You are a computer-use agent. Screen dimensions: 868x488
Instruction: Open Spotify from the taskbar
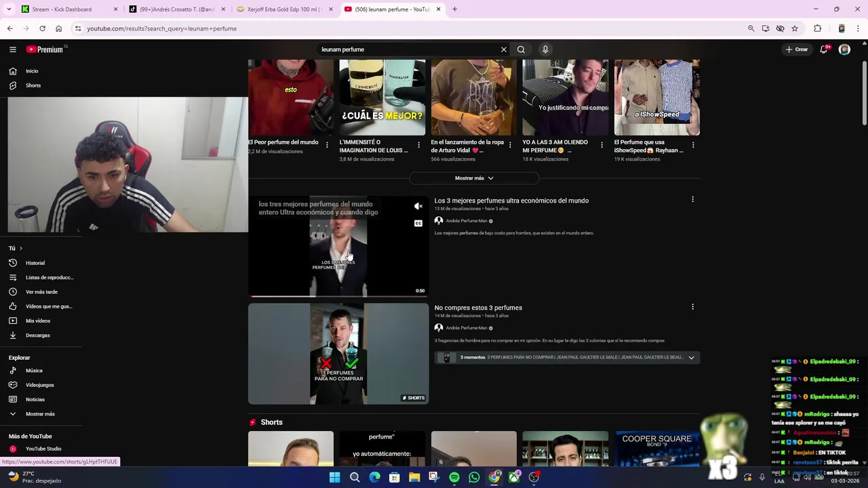click(x=454, y=477)
